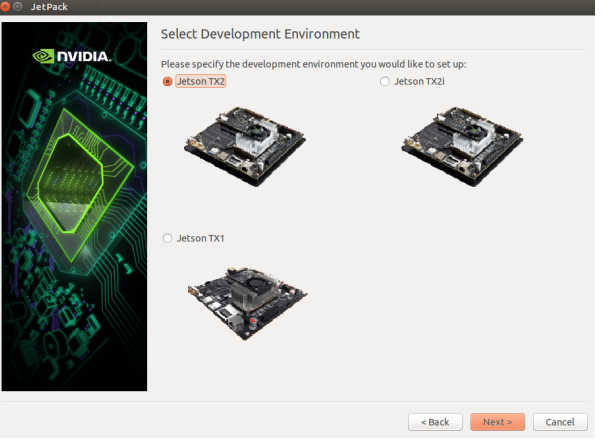Click the JetPack title text

49,7
